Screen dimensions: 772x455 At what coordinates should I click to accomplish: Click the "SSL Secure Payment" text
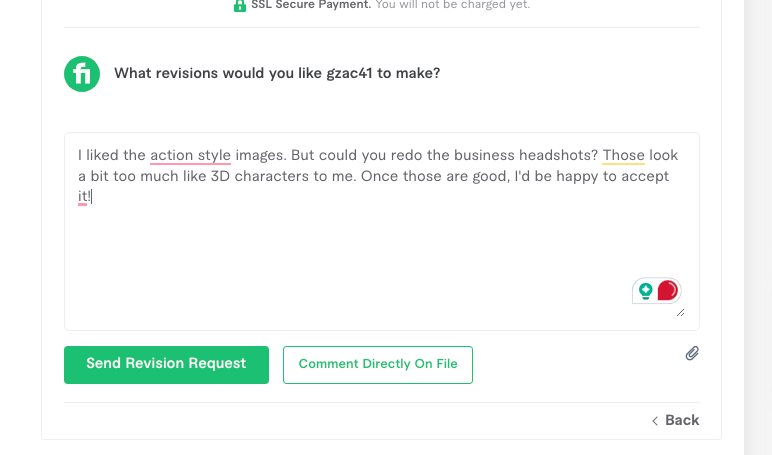tap(310, 5)
